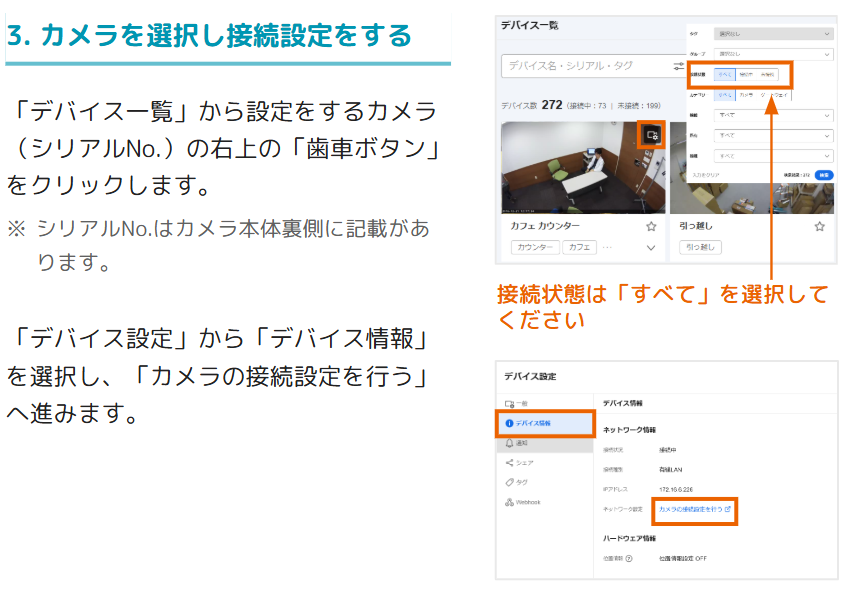
Task: Open the すべて dropdown just below カテゴリー row
Action: click(x=774, y=115)
